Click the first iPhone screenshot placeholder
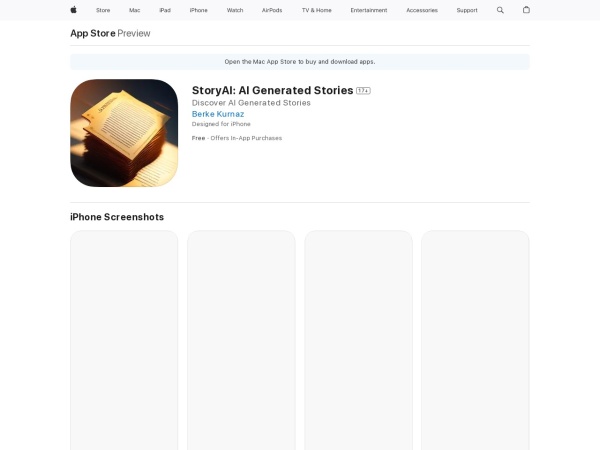This screenshot has width=600, height=450. tap(124, 340)
